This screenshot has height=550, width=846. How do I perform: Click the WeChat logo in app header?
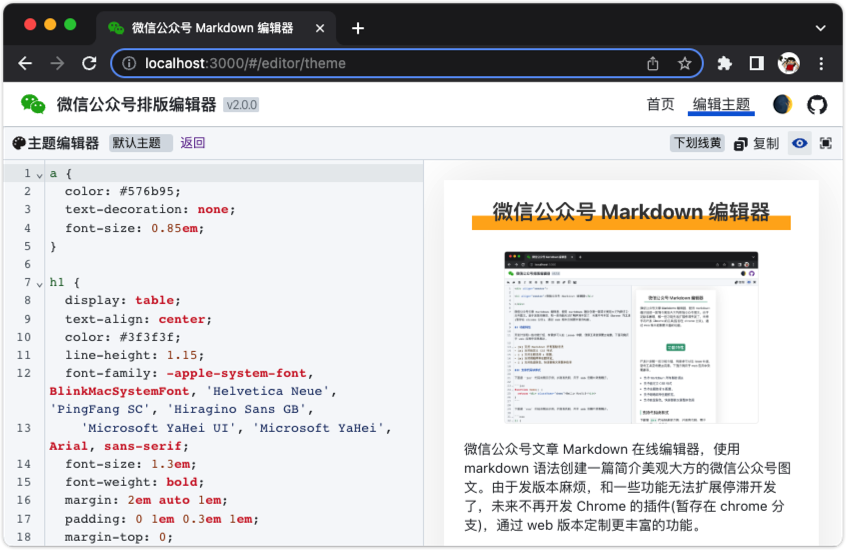pyautogui.click(x=33, y=104)
